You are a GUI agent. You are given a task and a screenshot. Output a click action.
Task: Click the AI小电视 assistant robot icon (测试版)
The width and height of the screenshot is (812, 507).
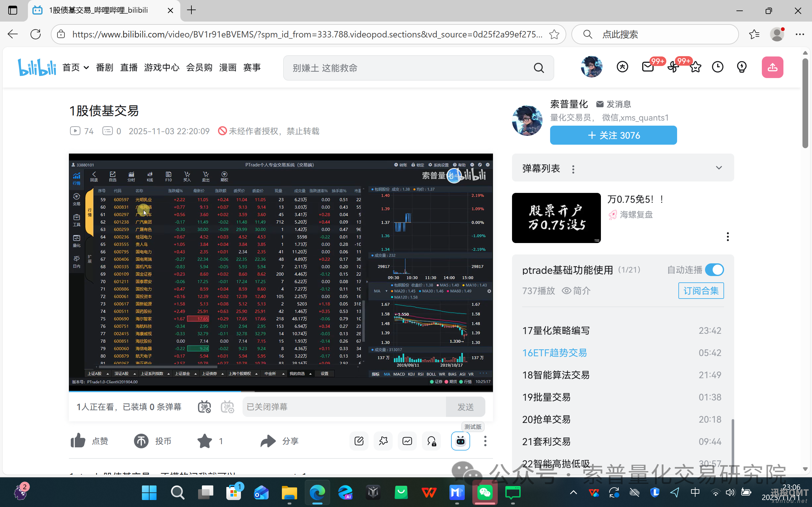click(461, 441)
